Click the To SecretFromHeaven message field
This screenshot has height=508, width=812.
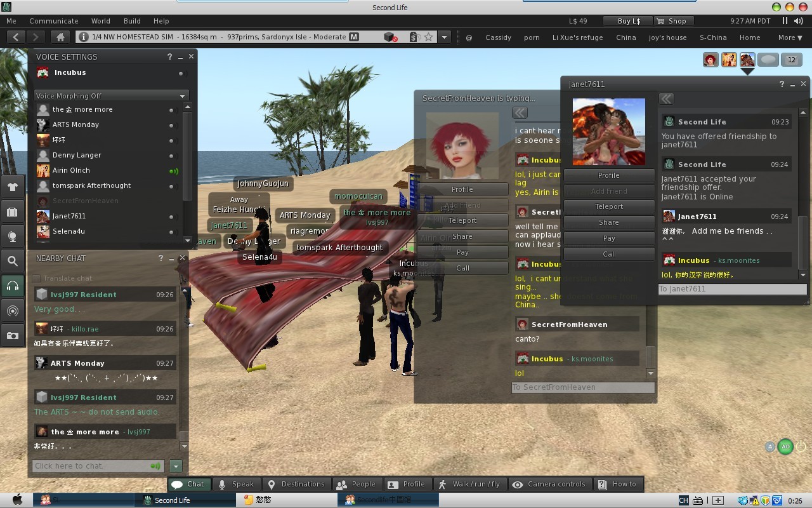click(x=583, y=387)
